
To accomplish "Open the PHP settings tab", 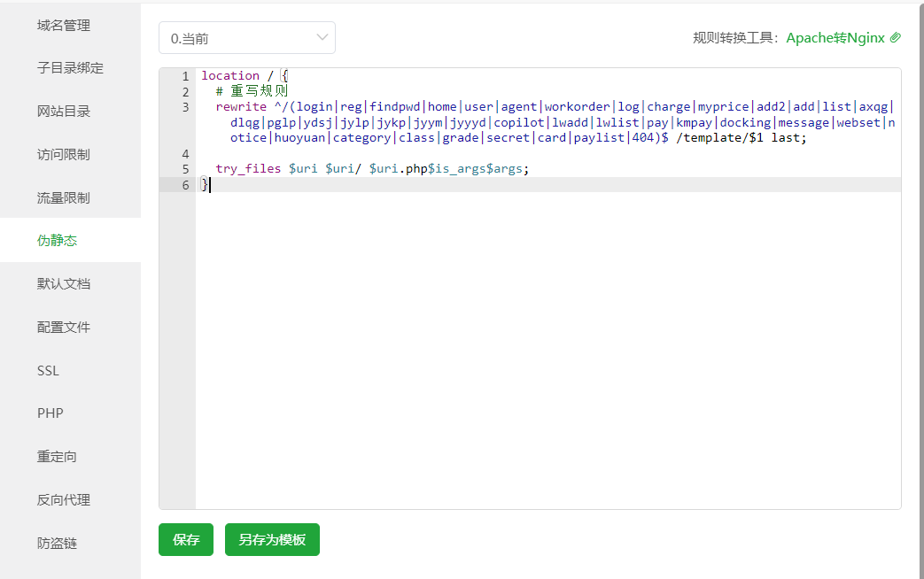I will tap(50, 413).
